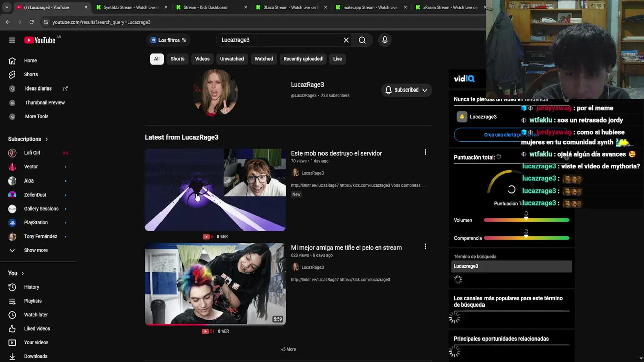This screenshot has height=362, width=644.
Task: Play 'Mi mejor amiga me tiñe el pelo' thumbnail
Action: click(215, 284)
